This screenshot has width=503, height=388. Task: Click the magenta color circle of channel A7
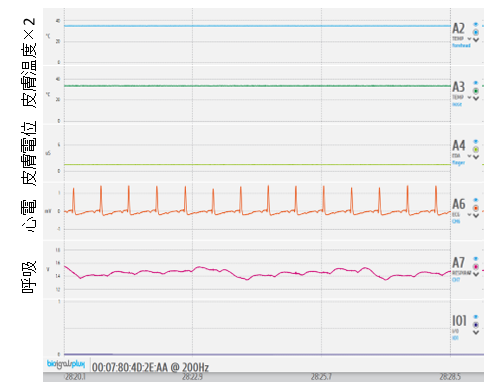tap(476, 267)
